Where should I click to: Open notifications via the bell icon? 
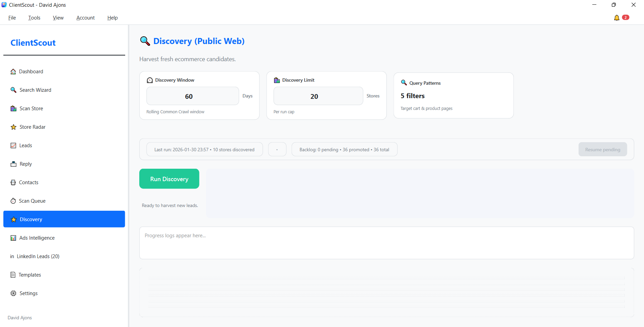617,18
